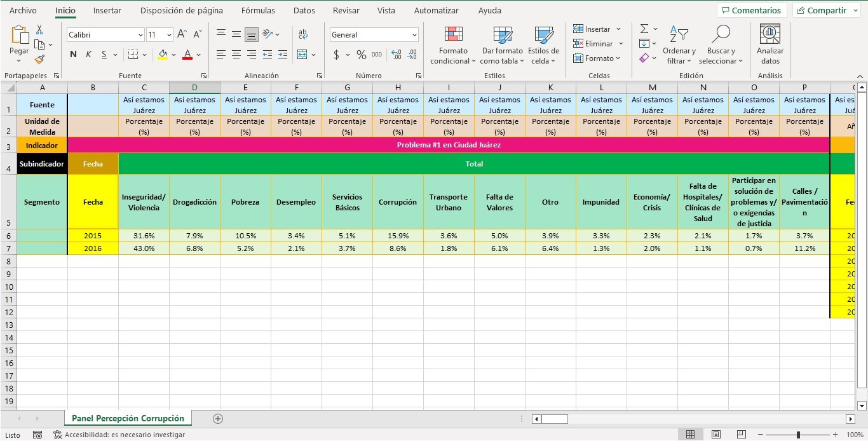Click the Autosuma sigma icon
The image size is (868, 441).
644,29
